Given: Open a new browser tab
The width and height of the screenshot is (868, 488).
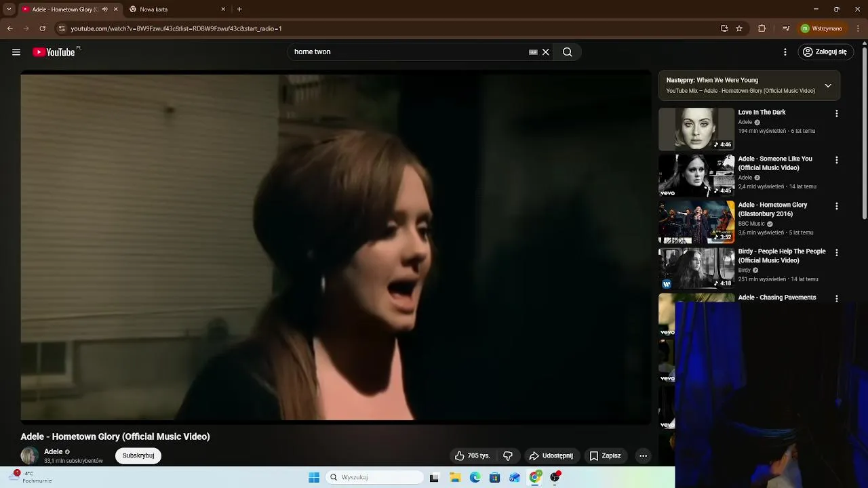Looking at the screenshot, I should (x=239, y=9).
